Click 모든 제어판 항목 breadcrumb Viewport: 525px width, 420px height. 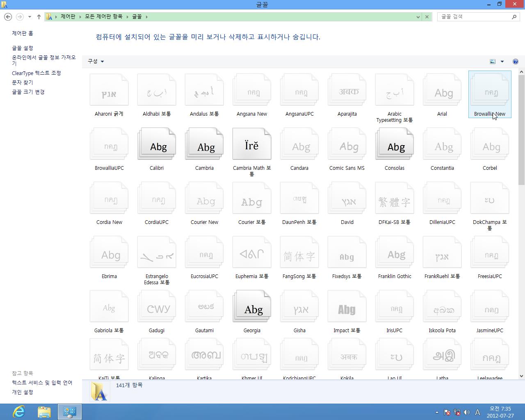tap(103, 17)
